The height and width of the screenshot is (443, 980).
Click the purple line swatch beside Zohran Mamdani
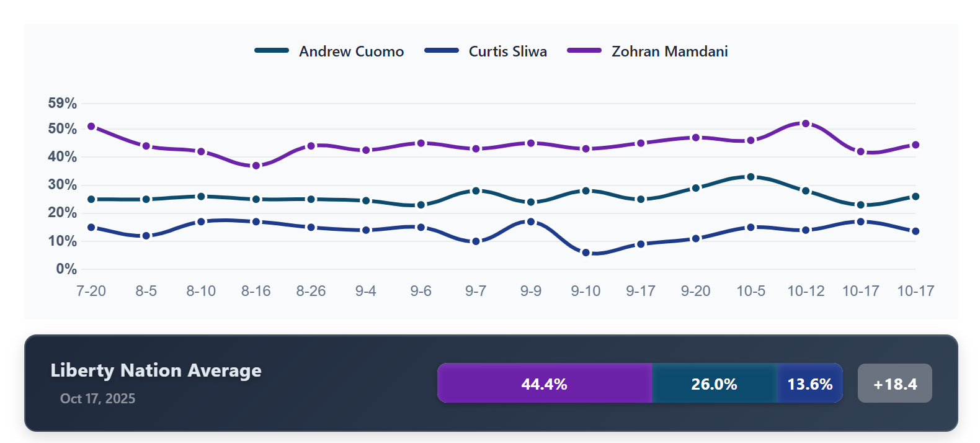(x=584, y=51)
